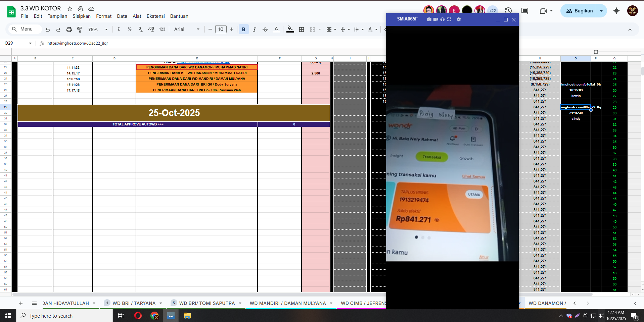Click the undo arrow in the toolbar

coord(48,30)
